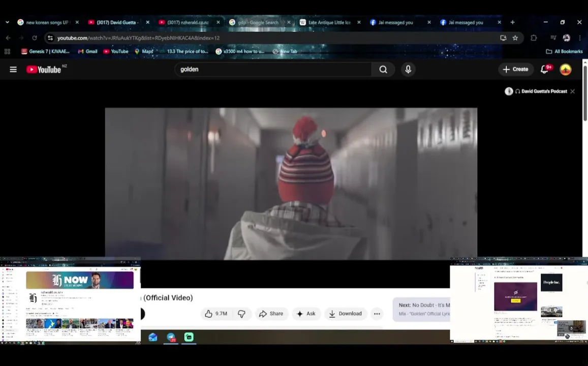Screen dimensions: 588x366
Task: Go back in Chrome
Action: tap(8, 38)
